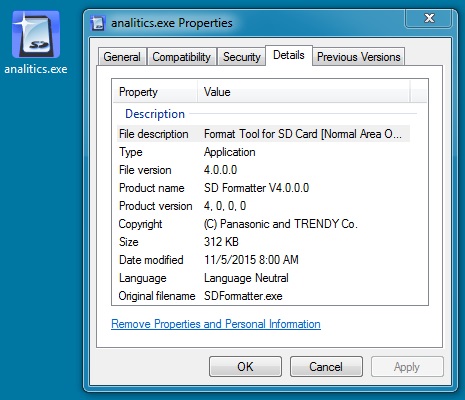
Task: Click the Property column header
Action: coord(155,91)
